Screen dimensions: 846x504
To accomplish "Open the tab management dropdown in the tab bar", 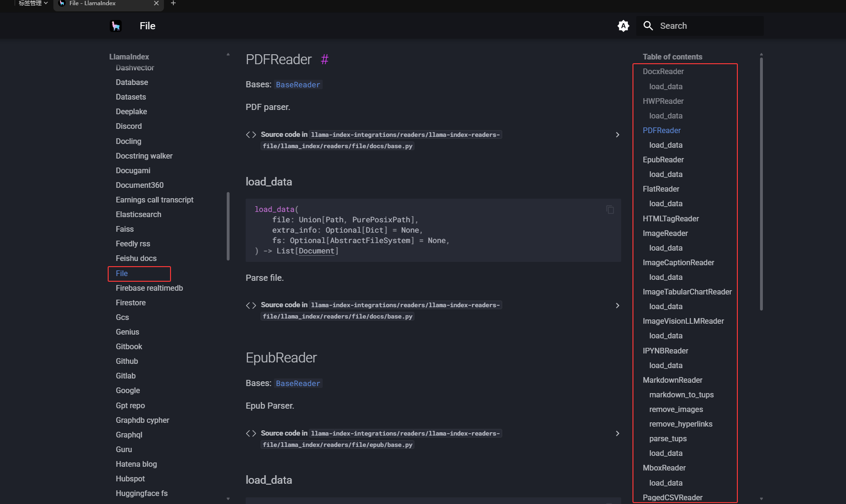I will 33,3.
